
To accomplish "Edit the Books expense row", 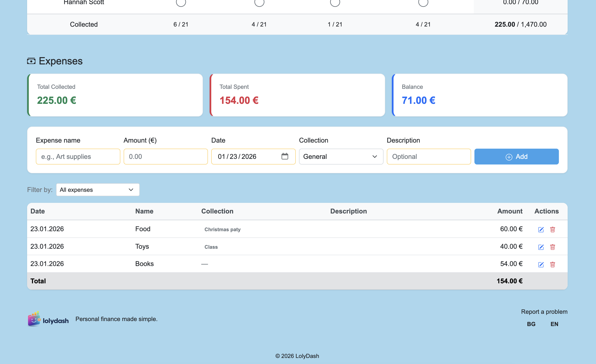I will point(541,264).
